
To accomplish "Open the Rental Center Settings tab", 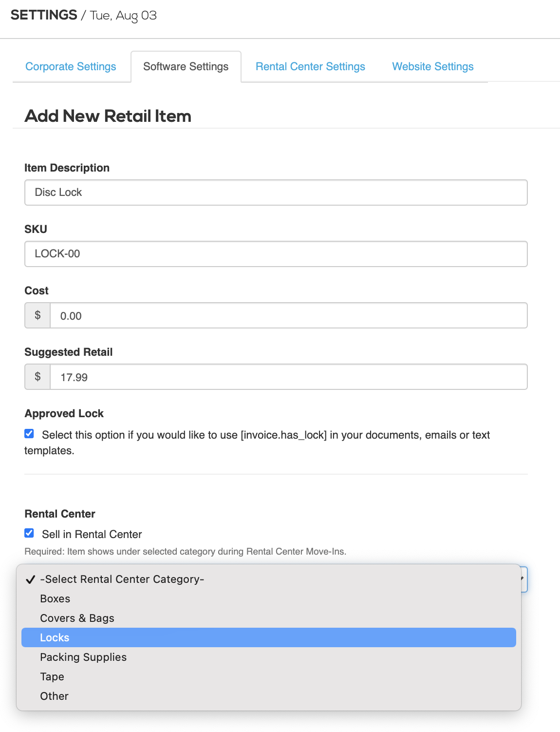I will pos(310,66).
